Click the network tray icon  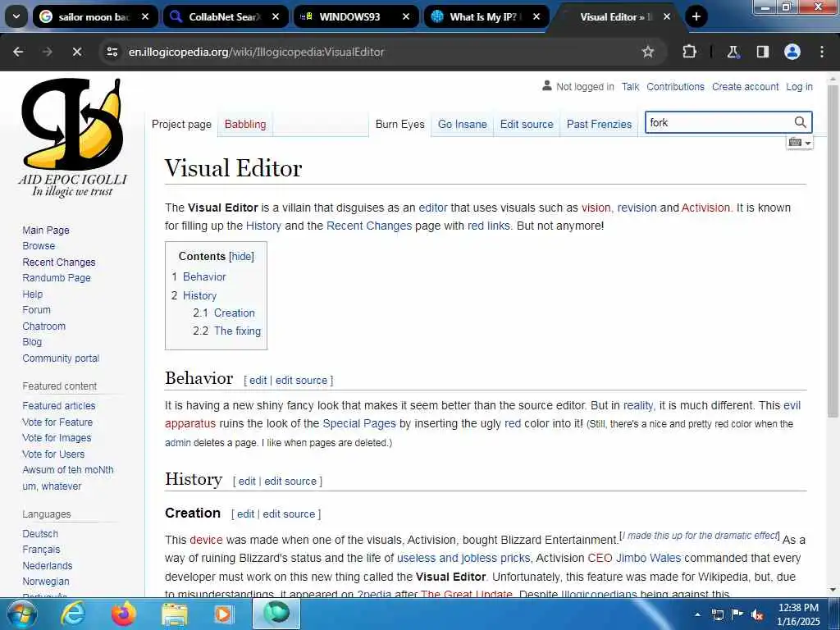pyautogui.click(x=717, y=614)
